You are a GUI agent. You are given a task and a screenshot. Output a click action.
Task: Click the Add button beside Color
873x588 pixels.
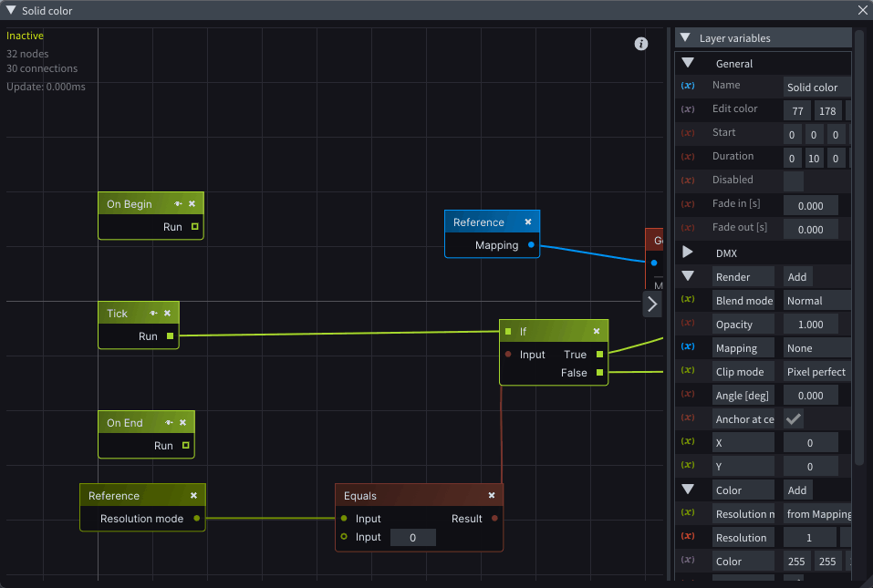pos(798,490)
